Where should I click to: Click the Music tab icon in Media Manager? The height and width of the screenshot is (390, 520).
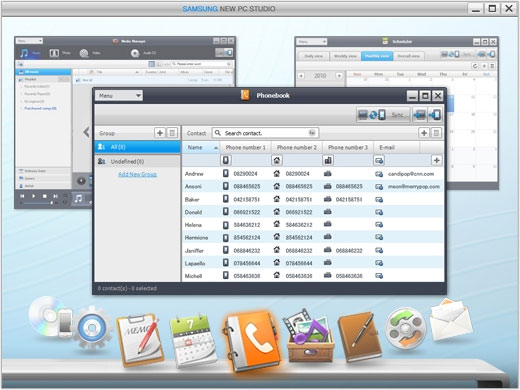coord(25,53)
